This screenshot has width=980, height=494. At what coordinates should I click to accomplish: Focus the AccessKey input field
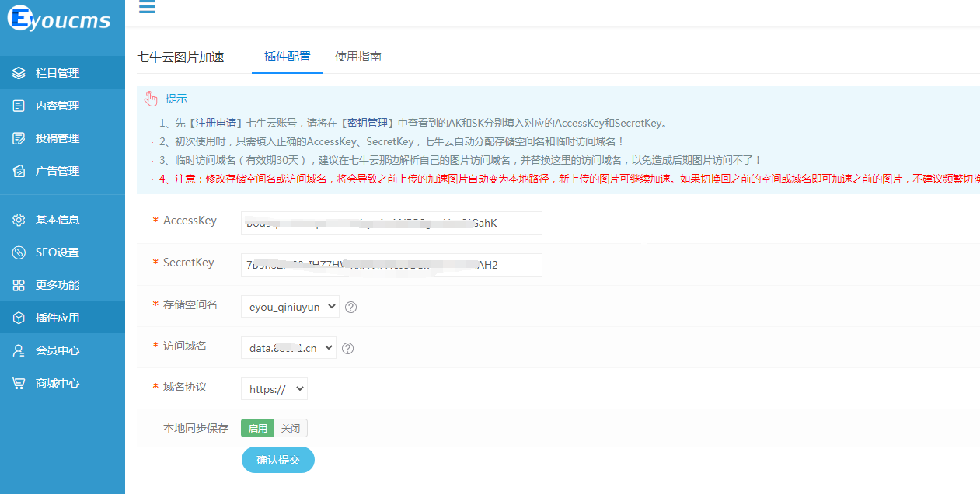click(392, 223)
